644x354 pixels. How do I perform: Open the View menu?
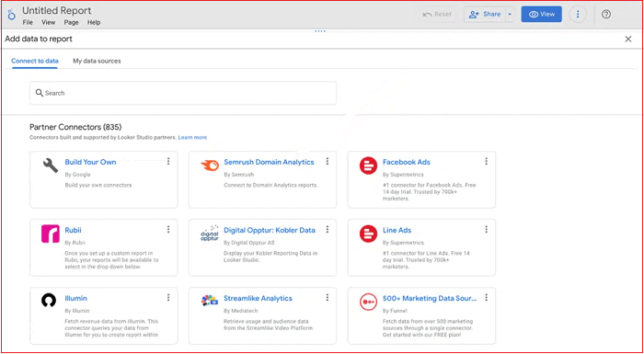click(49, 23)
